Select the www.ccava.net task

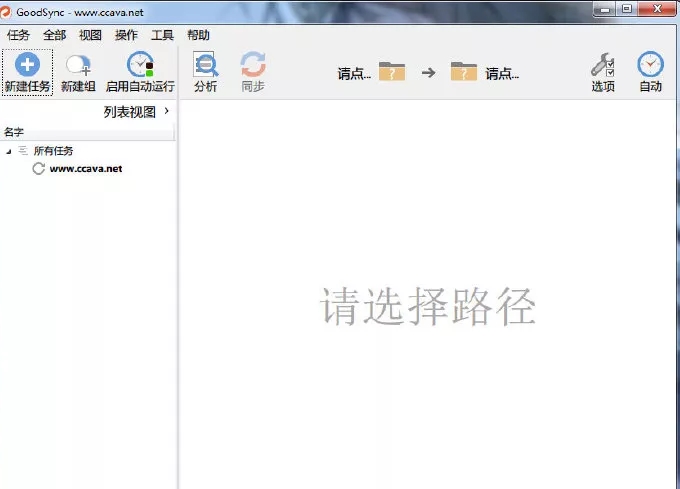[x=85, y=169]
